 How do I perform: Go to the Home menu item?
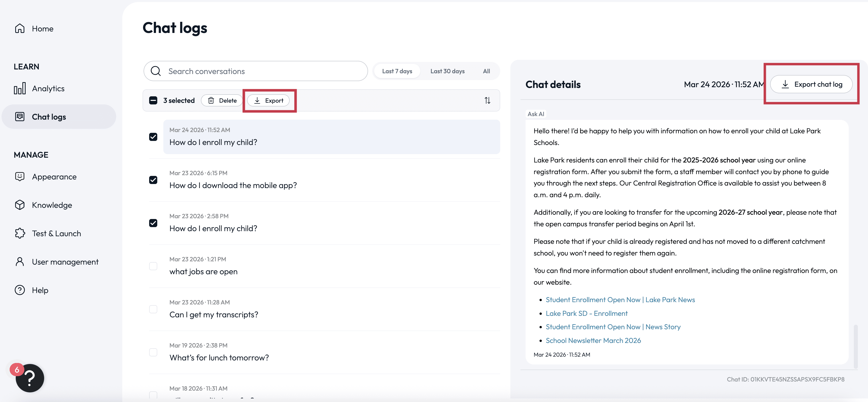point(59,29)
